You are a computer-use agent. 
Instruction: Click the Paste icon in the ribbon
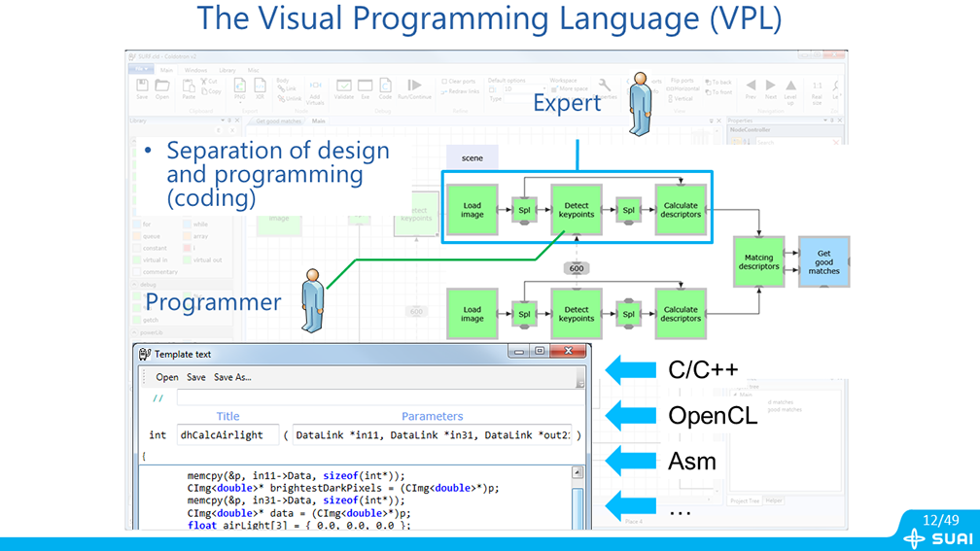[x=188, y=86]
